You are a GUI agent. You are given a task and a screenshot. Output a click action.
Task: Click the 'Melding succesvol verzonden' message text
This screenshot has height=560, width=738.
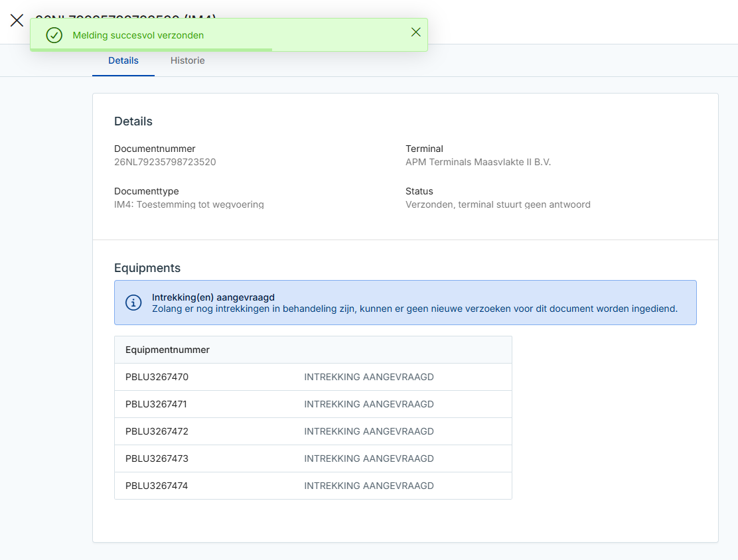[138, 35]
